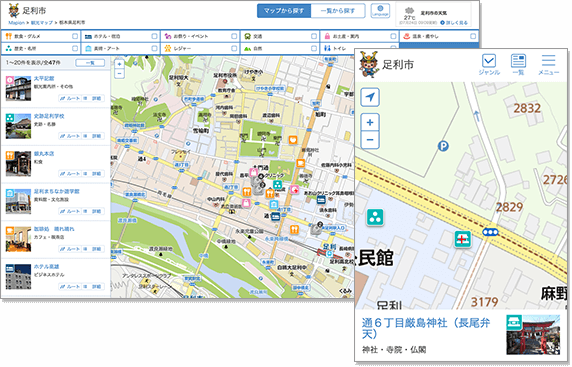Click the parking P marker on map
572x367 pixels.
[x=443, y=147]
